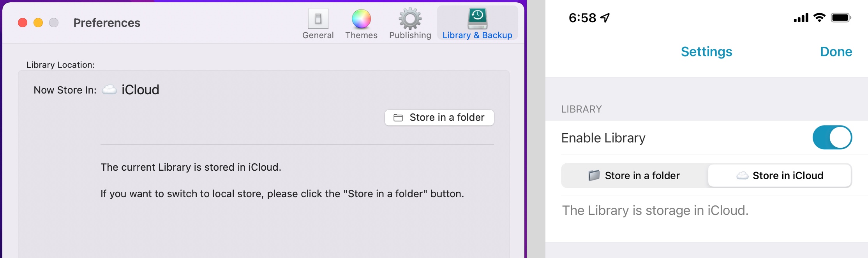Tap Done to close Settings
868x258 pixels.
click(x=836, y=52)
